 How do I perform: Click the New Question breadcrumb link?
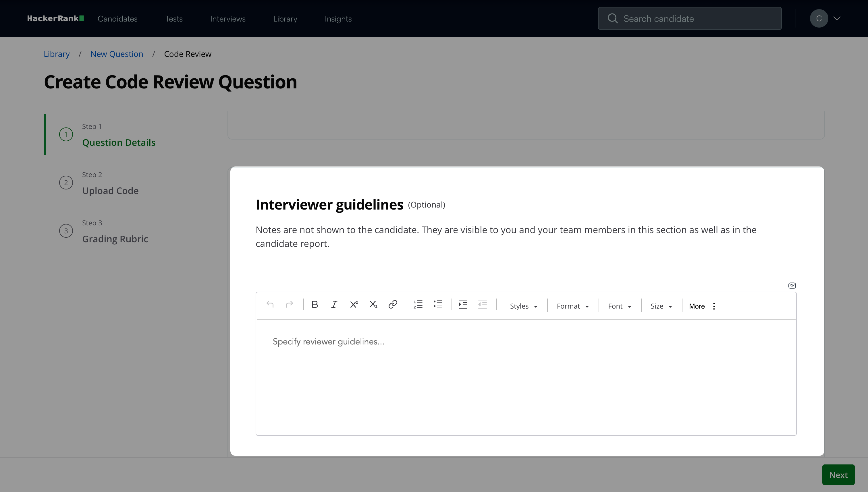[117, 54]
